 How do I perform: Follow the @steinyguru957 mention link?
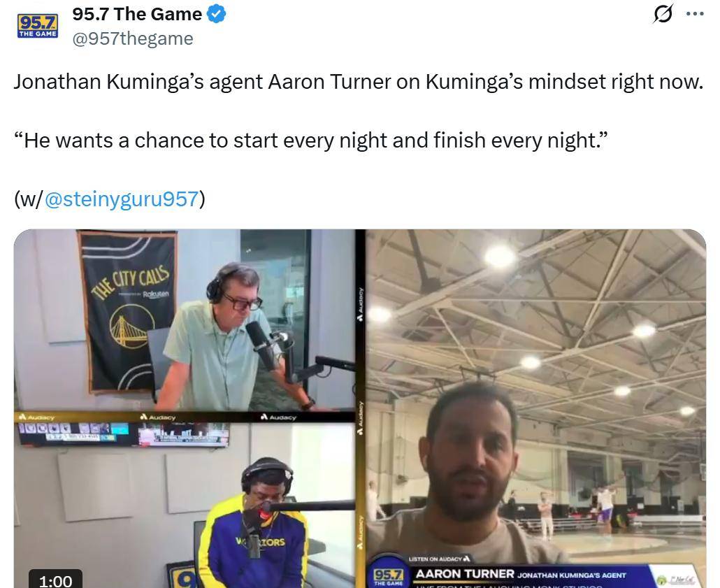coord(122,199)
